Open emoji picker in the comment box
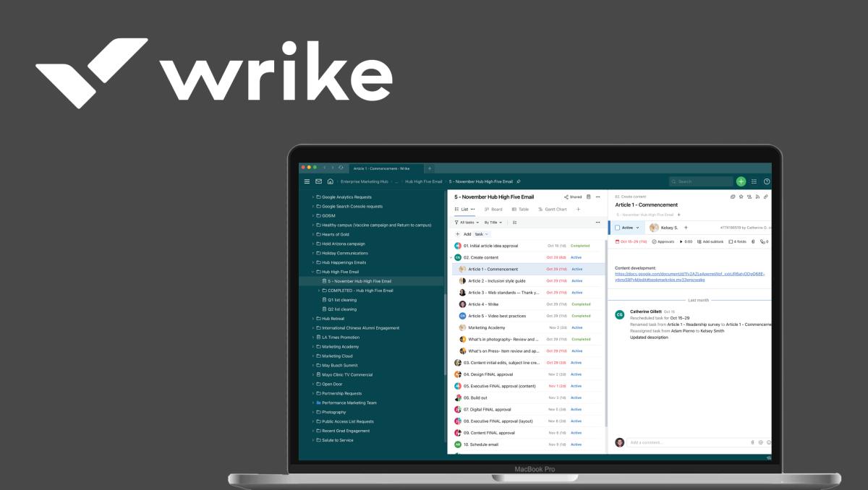 tap(769, 442)
